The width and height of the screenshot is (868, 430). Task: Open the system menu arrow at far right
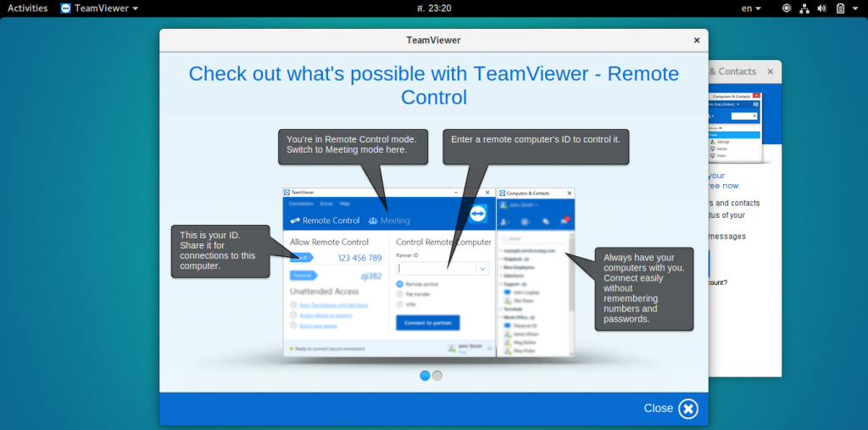click(x=856, y=8)
